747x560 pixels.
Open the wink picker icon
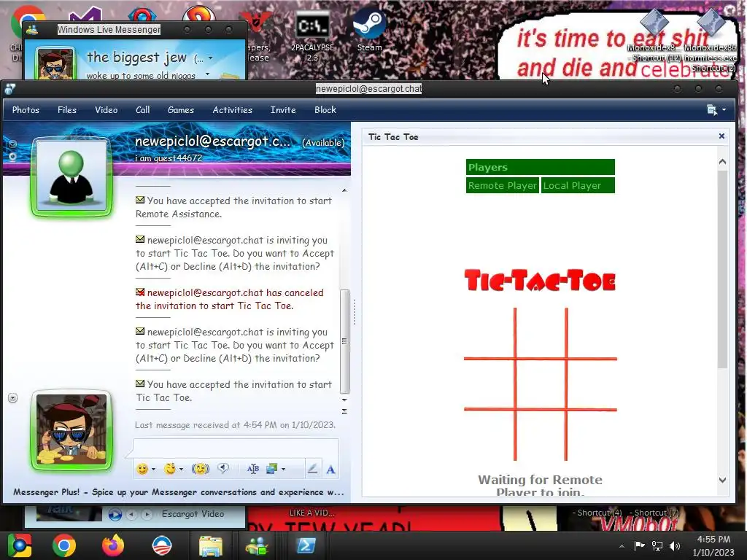click(169, 469)
